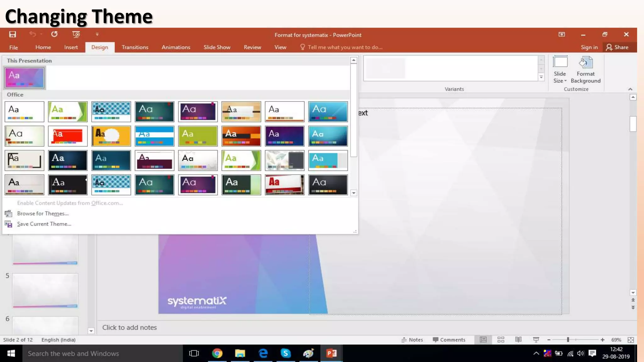The image size is (644, 362).
Task: Open the File tab
Action: (x=14, y=47)
